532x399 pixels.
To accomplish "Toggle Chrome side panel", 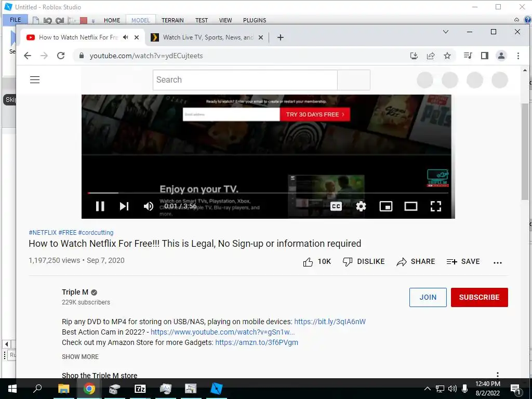I will coord(485,56).
